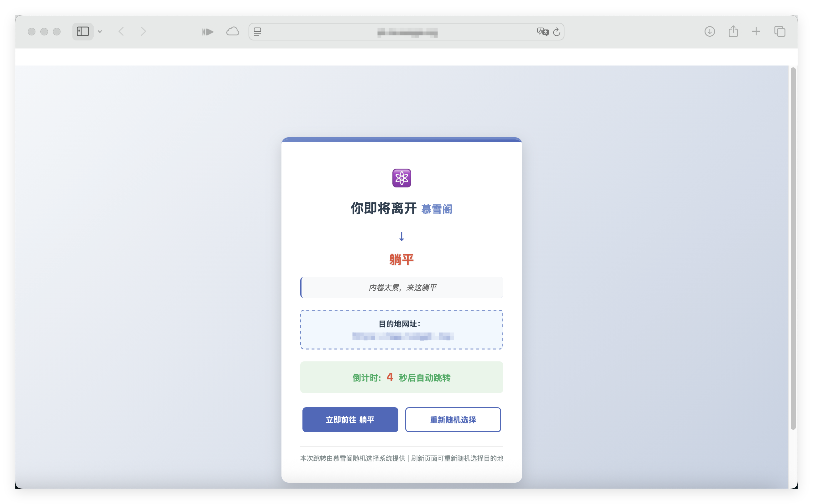Viewport: 813px width, 504px height.
Task: Open a new tab
Action: coord(756,31)
